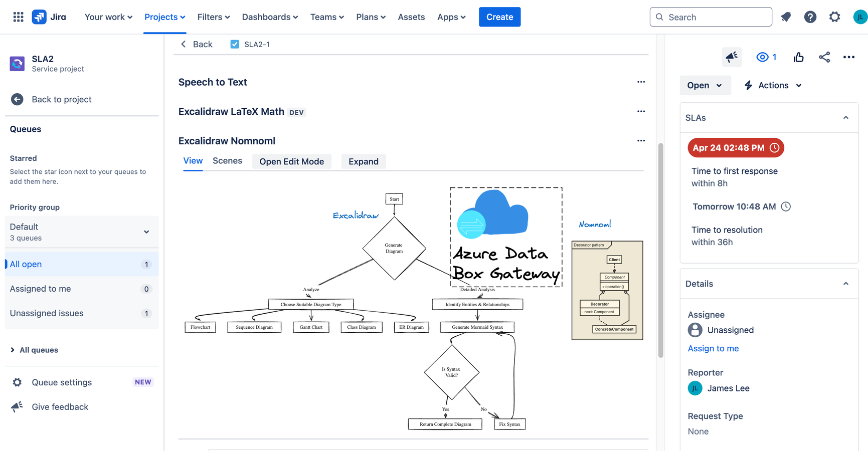Click the NEW badge beside Queue settings
868x451 pixels.
143,382
